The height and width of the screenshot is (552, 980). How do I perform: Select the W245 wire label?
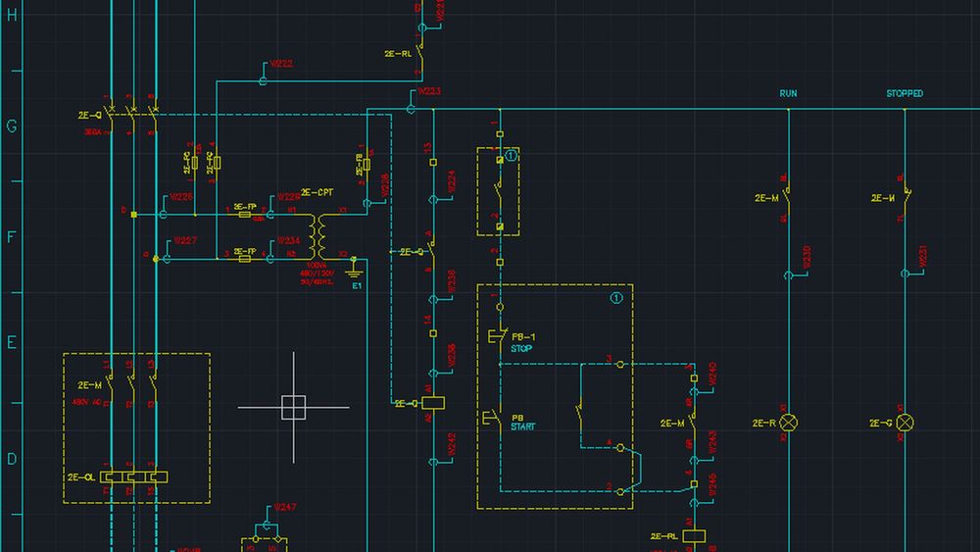[711, 485]
